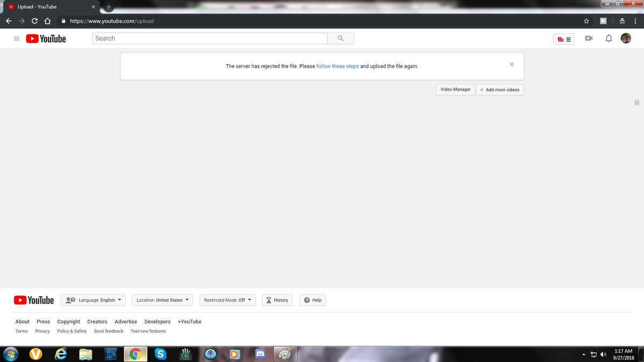The width and height of the screenshot is (644, 362).
Task: Click the bug report icon at right edge
Action: 636,102
